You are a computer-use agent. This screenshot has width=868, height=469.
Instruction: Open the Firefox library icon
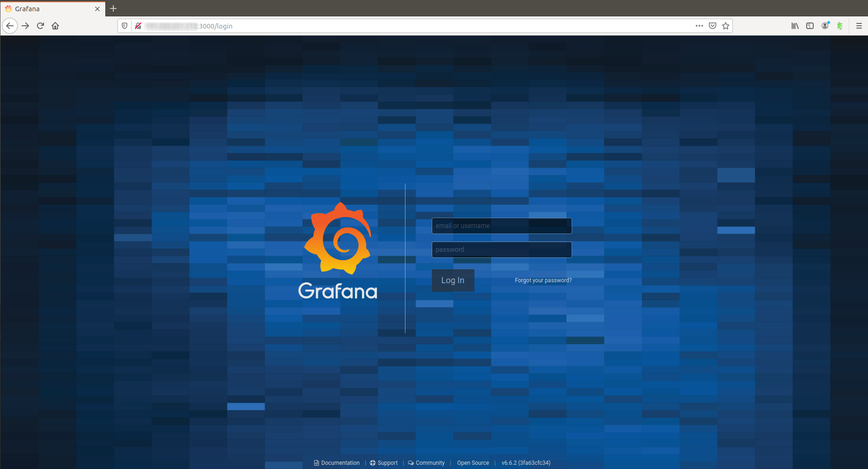(x=795, y=26)
